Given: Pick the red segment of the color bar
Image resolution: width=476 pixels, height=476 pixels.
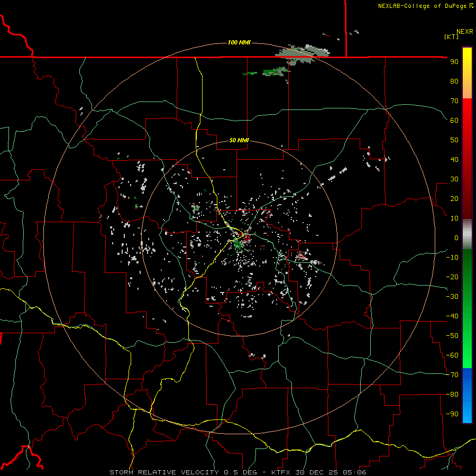Looking at the screenshot, I should [467, 159].
